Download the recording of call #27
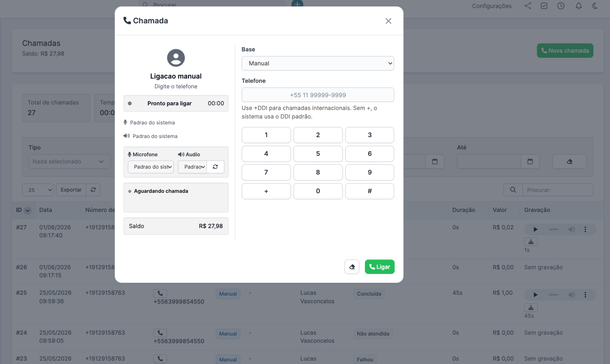The width and height of the screenshot is (610, 364). [x=531, y=242]
